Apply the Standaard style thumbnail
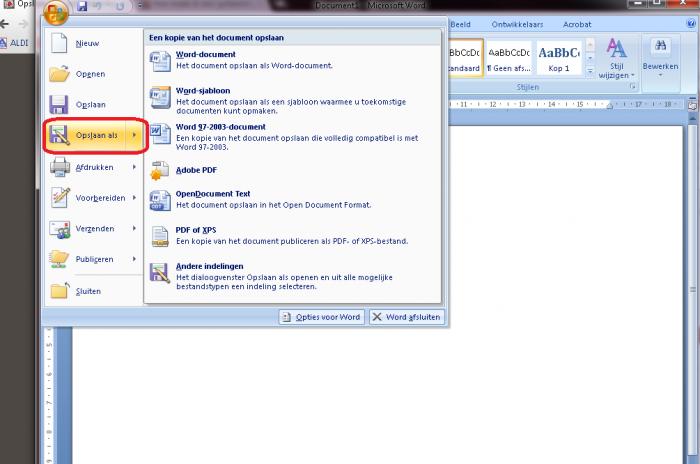Viewport: 700px width, 464px height. pos(465,58)
